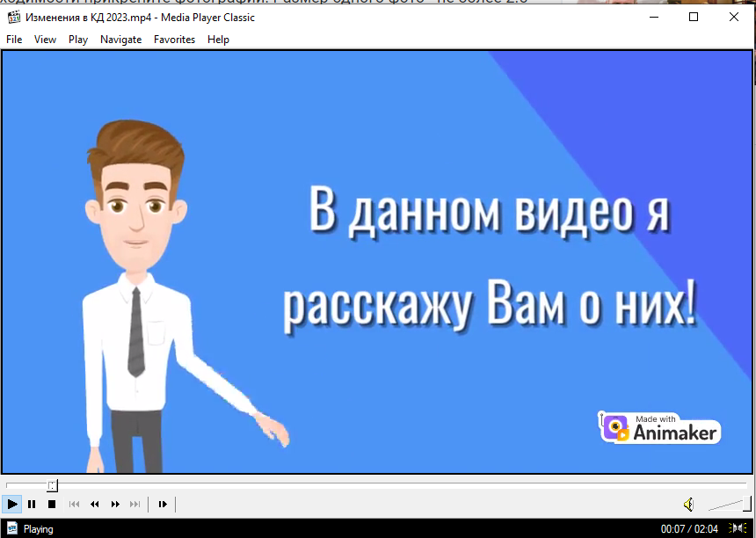Mute the sound via the speaker icon
Screen dimensions: 756x538
(689, 504)
